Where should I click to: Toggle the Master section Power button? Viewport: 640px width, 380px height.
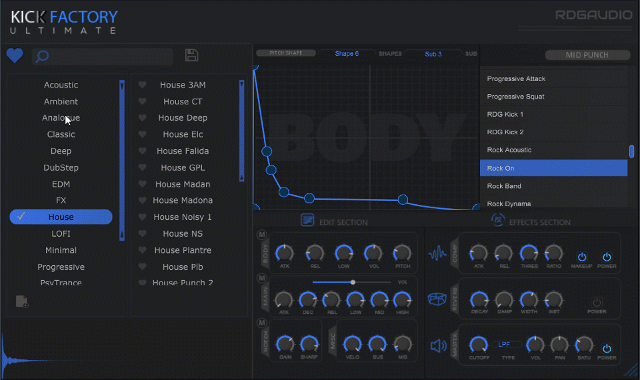point(607,348)
